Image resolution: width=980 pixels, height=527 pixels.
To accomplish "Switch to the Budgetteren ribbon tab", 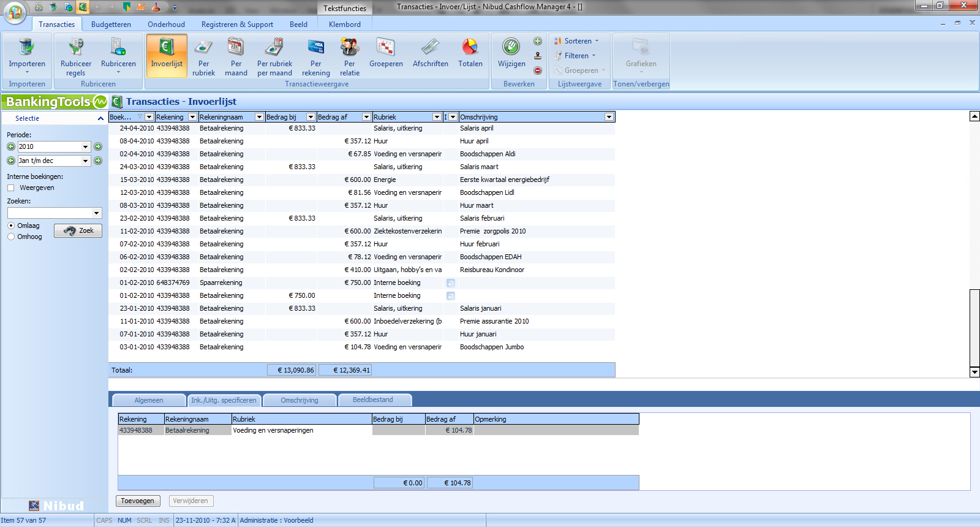I will [x=111, y=25].
